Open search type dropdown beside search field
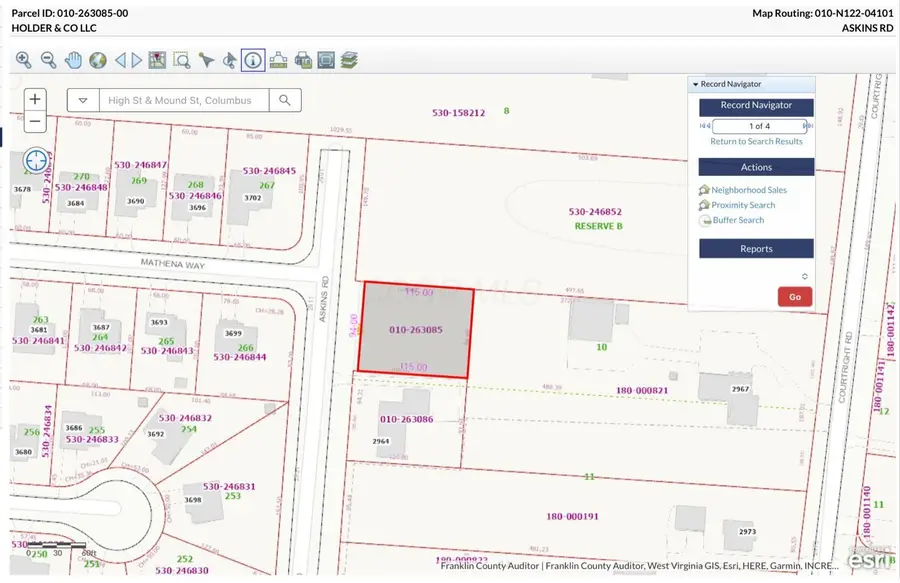The image size is (900, 583). (83, 100)
